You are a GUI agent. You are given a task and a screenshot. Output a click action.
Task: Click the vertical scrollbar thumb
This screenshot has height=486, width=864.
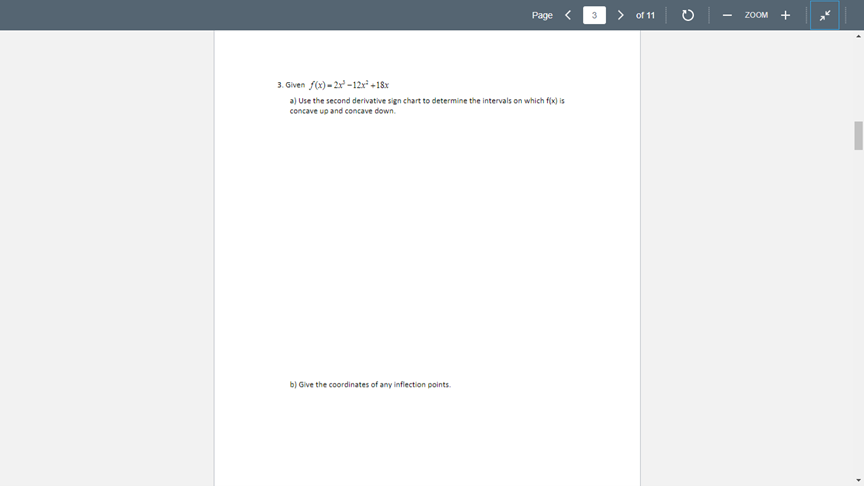coord(858,136)
